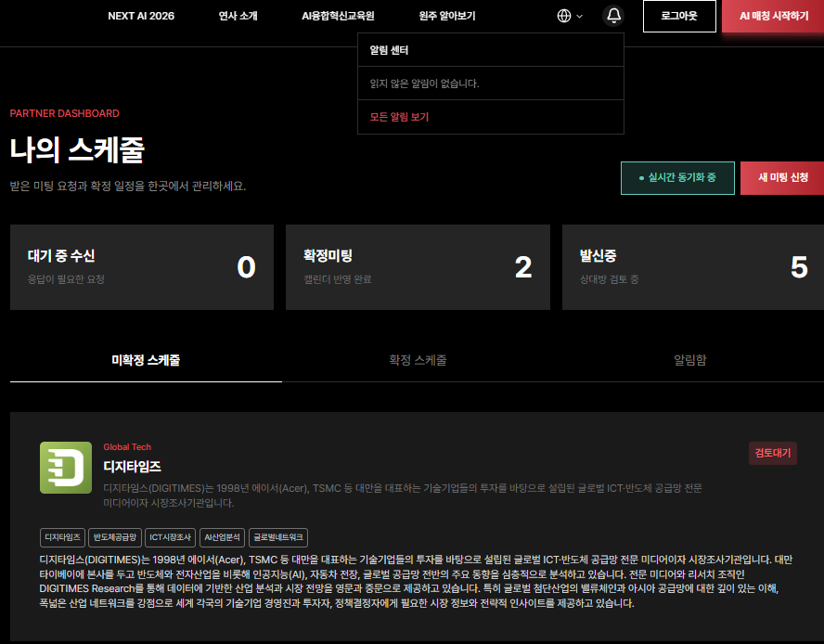
Task: Click the PARTNER DASHBOARD label
Action: 65,113
